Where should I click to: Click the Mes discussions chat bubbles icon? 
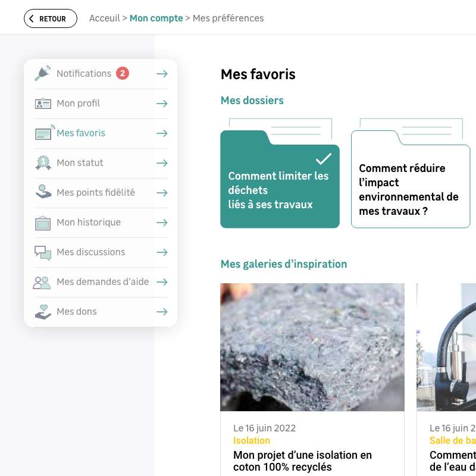coord(43,252)
